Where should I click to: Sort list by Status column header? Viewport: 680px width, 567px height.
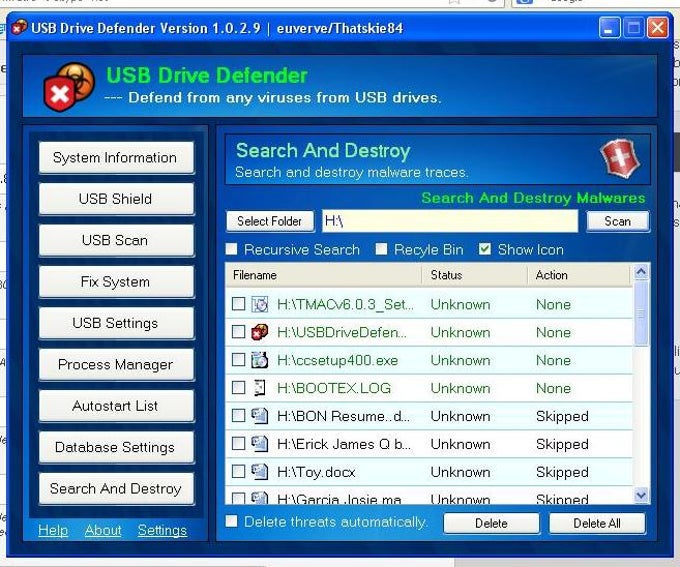[474, 275]
